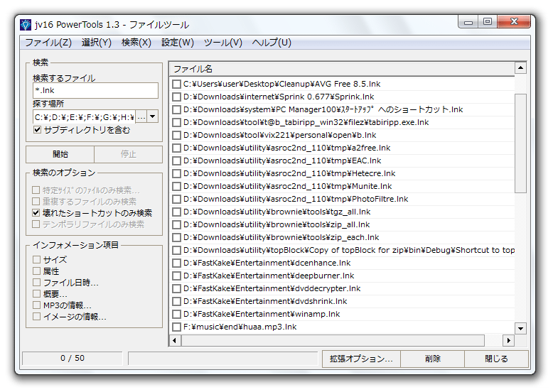This screenshot has width=553, height=392.
Task: Check the box for Sprink.lnk
Action: (176, 97)
